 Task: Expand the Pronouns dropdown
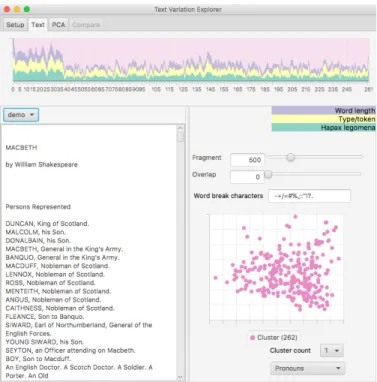point(307,368)
